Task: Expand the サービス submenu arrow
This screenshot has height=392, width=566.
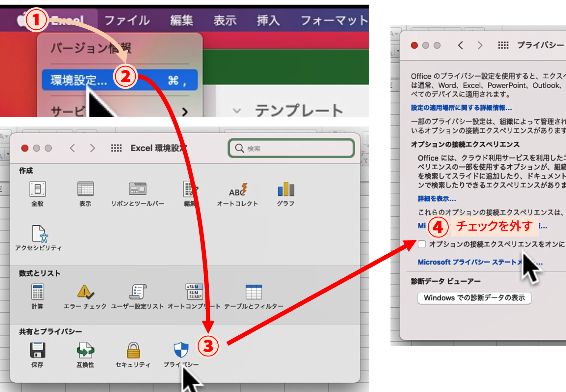Action: 185,112
